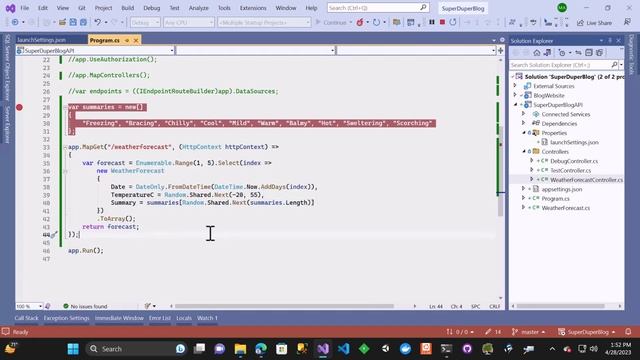This screenshot has width=640, height=360.
Task: Close the Program.cs tab
Action: pos(136,40)
